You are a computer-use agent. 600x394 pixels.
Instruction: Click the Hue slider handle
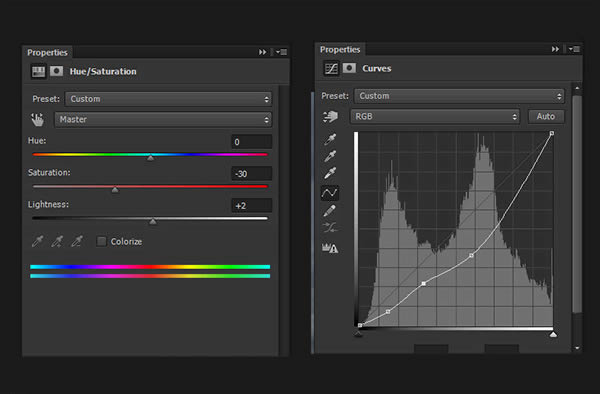pyautogui.click(x=150, y=158)
